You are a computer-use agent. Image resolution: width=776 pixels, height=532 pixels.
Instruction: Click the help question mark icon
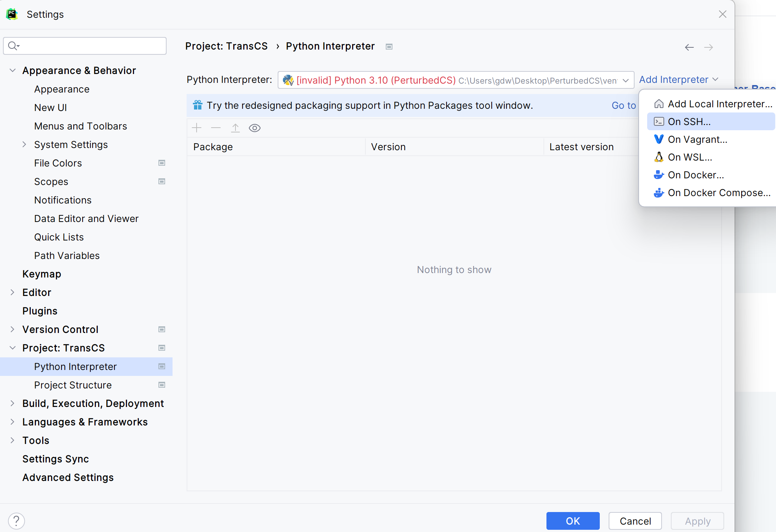tap(16, 521)
